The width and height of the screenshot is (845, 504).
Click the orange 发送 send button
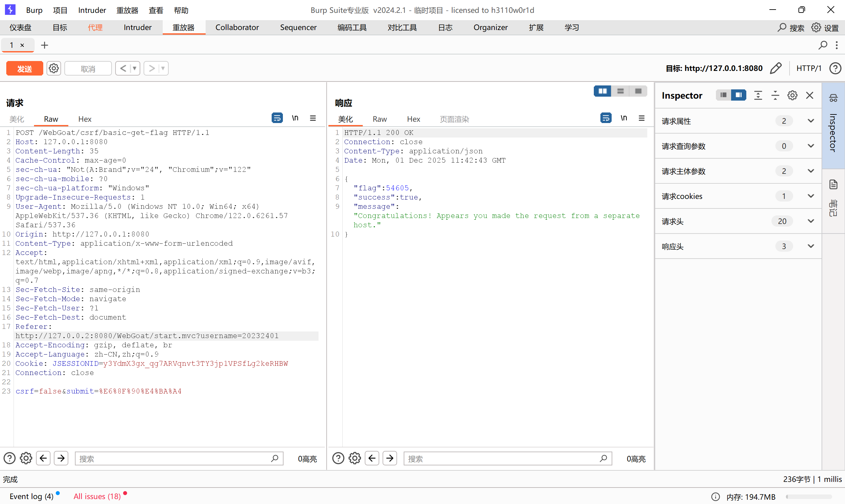tap(24, 68)
